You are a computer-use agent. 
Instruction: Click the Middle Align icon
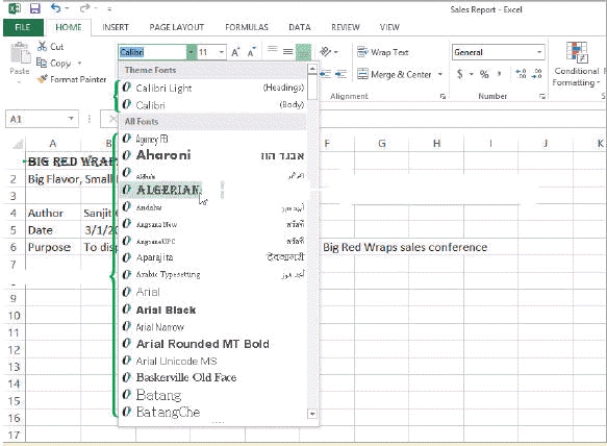[288, 51]
